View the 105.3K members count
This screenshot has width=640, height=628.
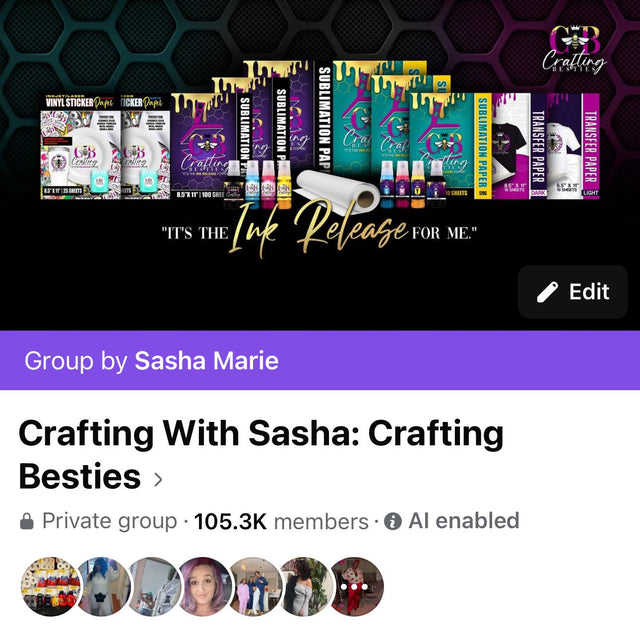point(281,521)
